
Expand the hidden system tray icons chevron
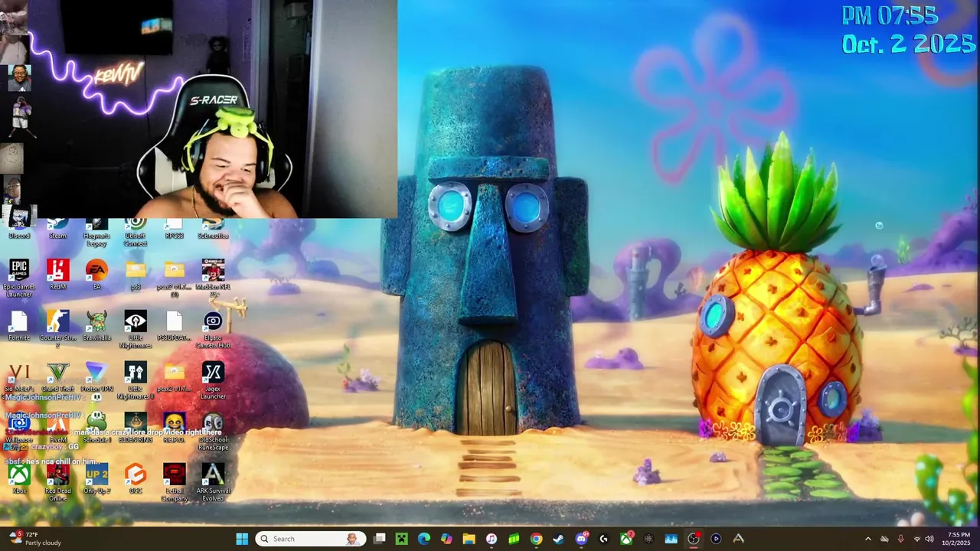click(x=867, y=539)
